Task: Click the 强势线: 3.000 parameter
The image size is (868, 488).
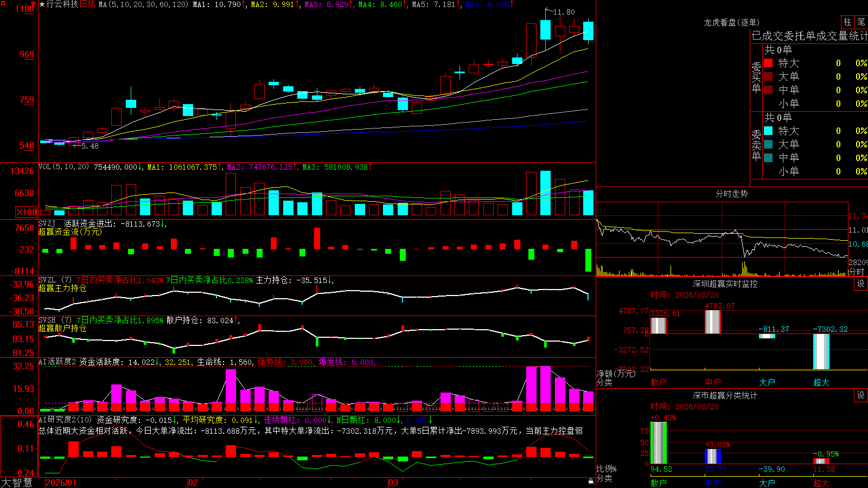Action: tap(285, 362)
